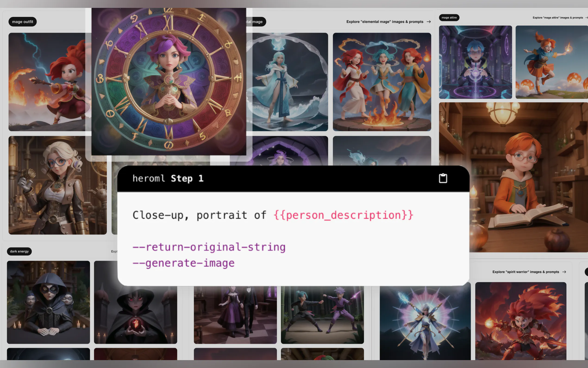Open the zodiac clock mage image

[x=169, y=82]
